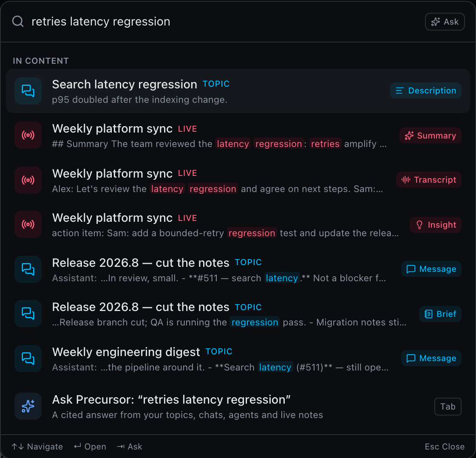476x458 pixels.
Task: Click the Message badge on Release 2026.8 row
Action: pyautogui.click(x=431, y=269)
